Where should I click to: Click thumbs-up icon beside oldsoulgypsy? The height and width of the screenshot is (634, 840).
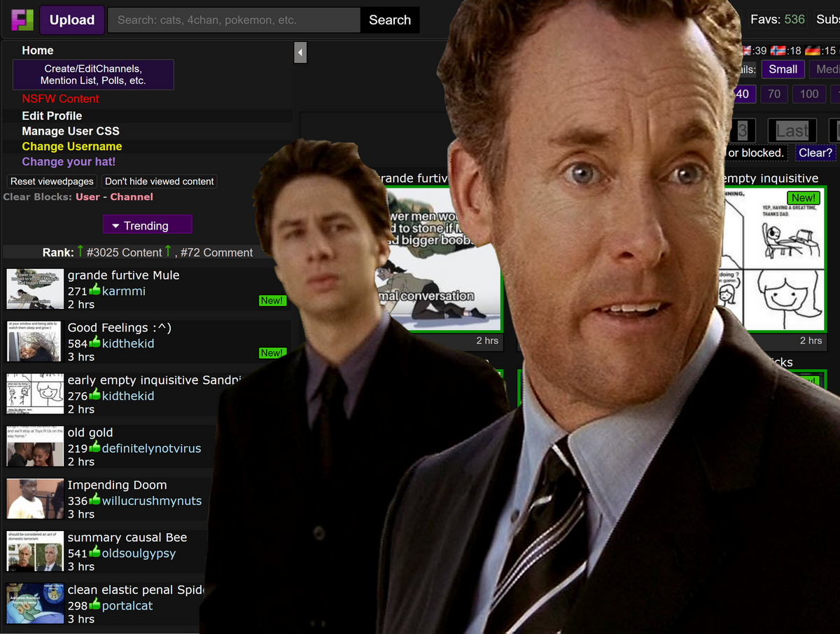point(94,553)
